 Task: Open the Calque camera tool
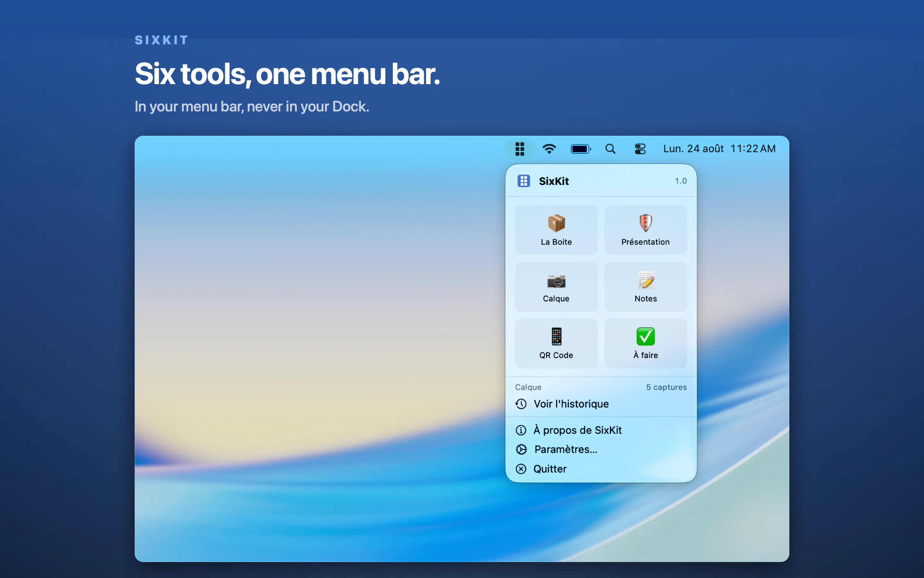pyautogui.click(x=556, y=286)
